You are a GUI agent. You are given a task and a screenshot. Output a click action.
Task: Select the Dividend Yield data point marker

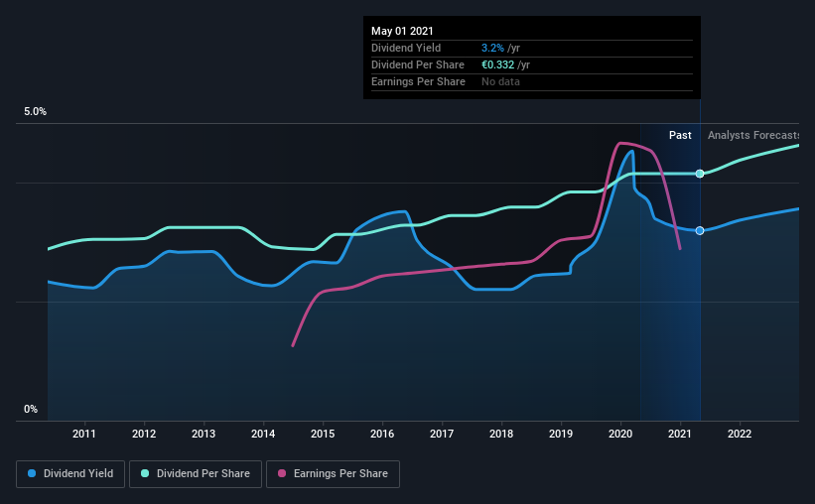[700, 231]
